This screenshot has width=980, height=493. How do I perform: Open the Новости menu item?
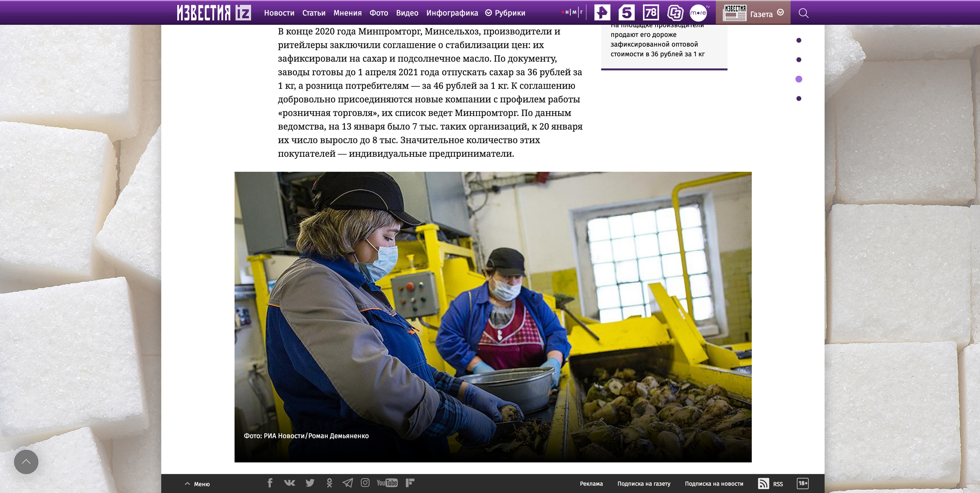tap(279, 13)
